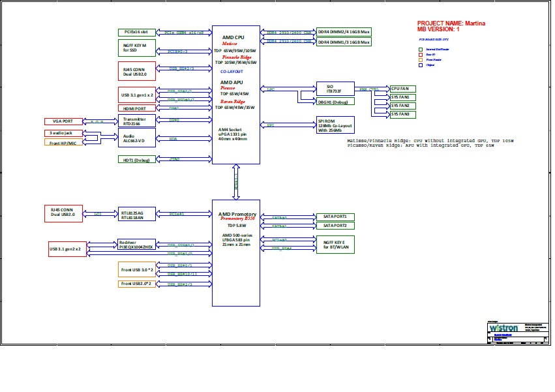
Task: Click the PROJECT NAME: Martina title
Action: pos(451,23)
